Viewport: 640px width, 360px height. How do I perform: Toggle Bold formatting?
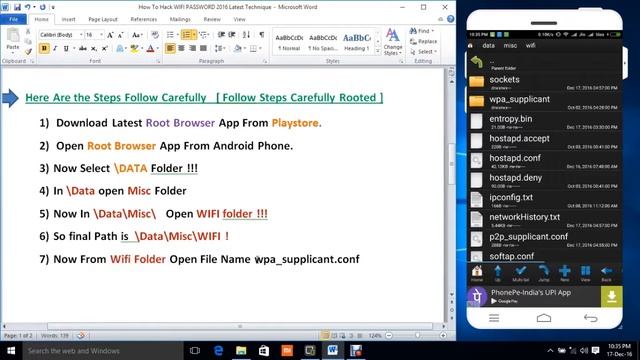[x=44, y=49]
